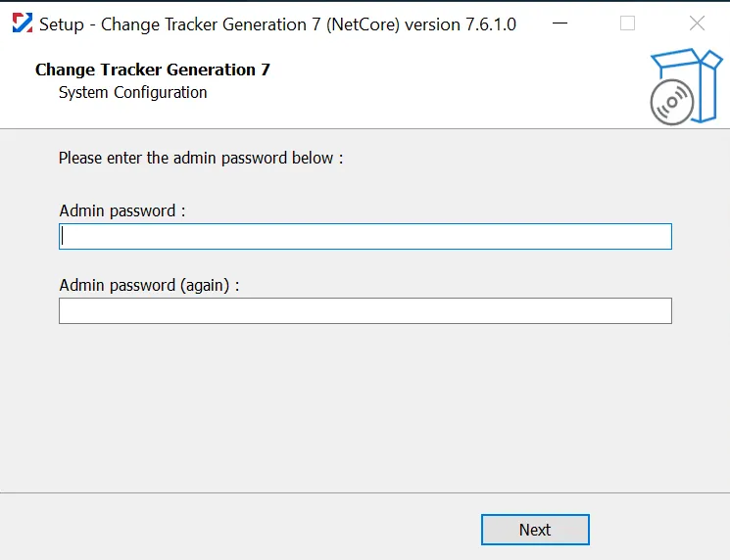Click the bold 'Change Tracker Generation 7' heading

click(x=153, y=70)
